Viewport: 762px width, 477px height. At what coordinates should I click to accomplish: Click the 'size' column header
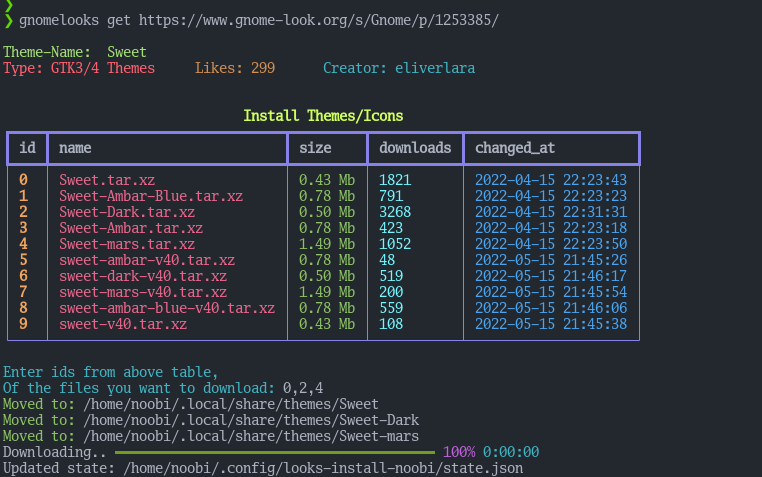point(315,148)
